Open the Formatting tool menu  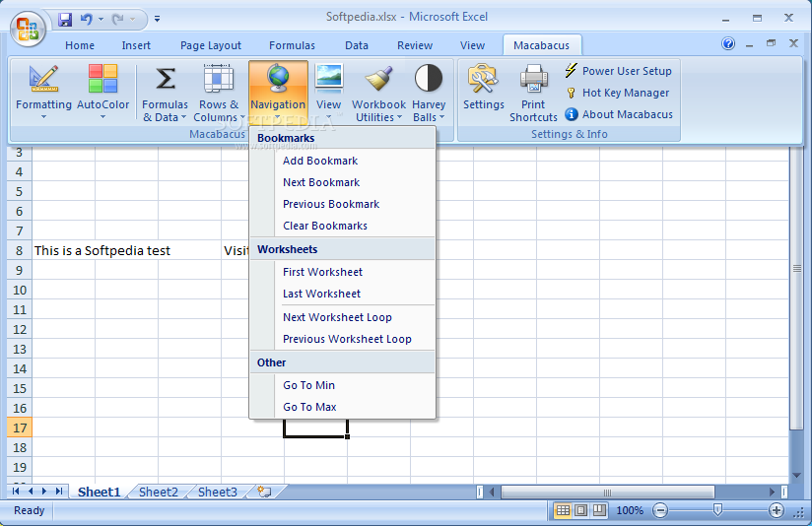(43, 93)
